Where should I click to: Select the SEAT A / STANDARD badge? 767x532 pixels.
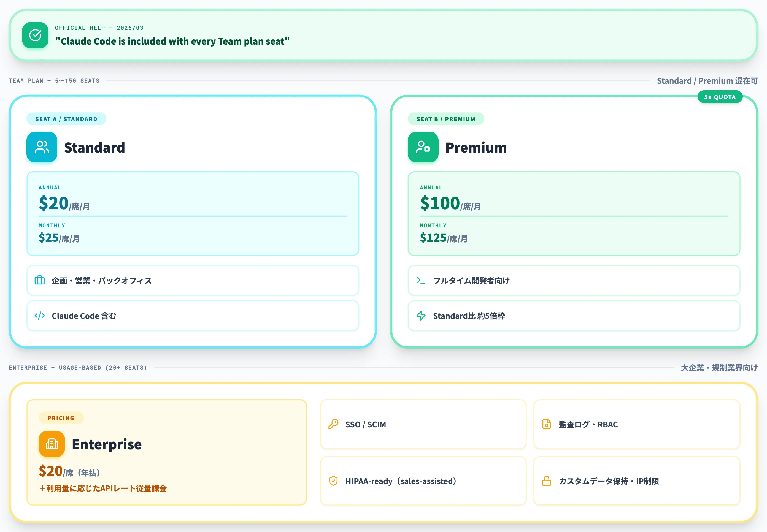click(66, 119)
